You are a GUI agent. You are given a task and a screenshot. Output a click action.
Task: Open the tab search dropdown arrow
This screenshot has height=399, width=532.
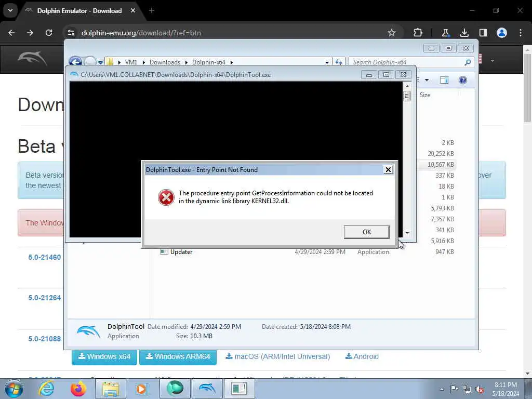[10, 10]
